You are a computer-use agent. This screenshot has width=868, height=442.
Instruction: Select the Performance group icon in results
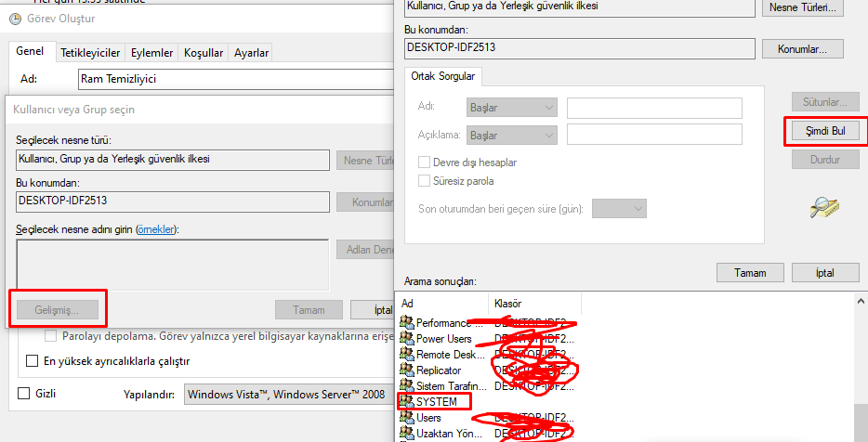pyautogui.click(x=407, y=322)
